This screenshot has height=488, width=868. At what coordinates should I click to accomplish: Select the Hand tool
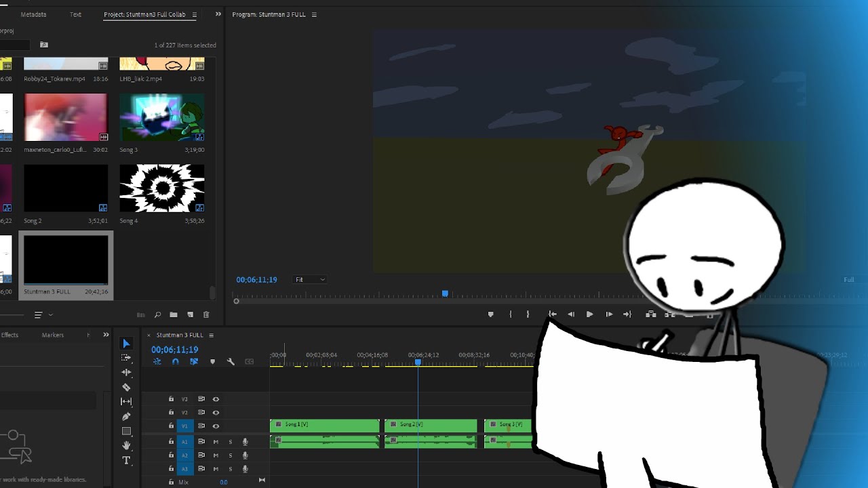pyautogui.click(x=126, y=445)
